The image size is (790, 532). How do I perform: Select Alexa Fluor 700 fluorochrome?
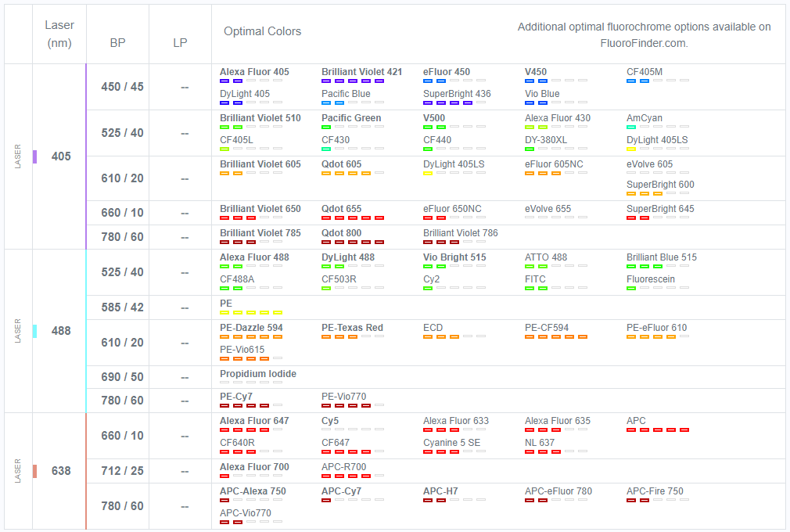pos(254,467)
